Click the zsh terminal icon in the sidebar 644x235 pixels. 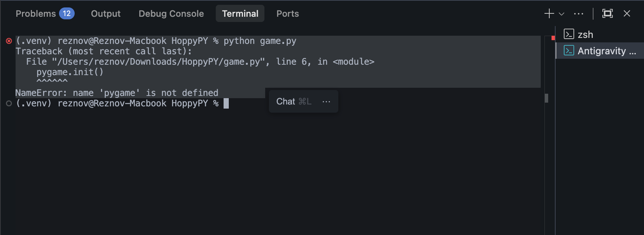(x=569, y=34)
